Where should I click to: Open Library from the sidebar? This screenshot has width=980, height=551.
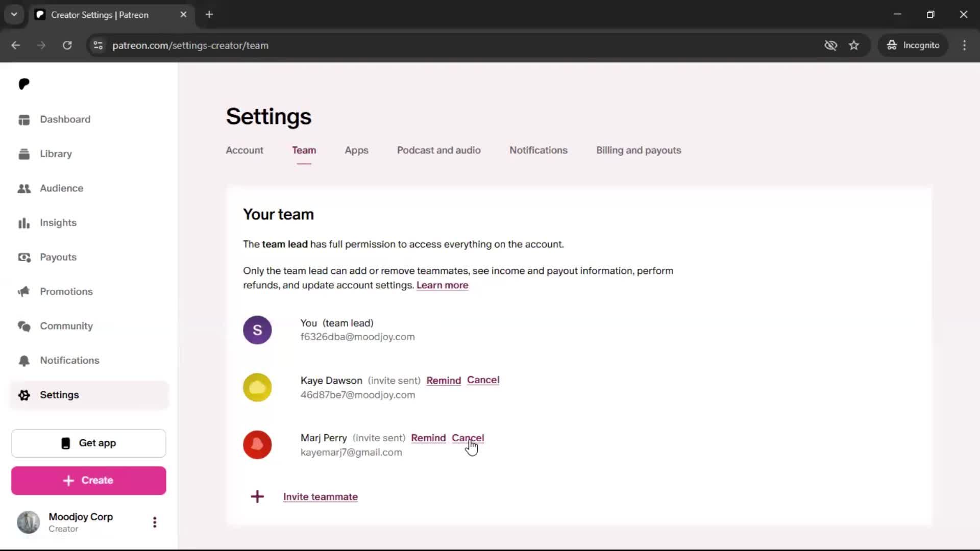(x=56, y=154)
